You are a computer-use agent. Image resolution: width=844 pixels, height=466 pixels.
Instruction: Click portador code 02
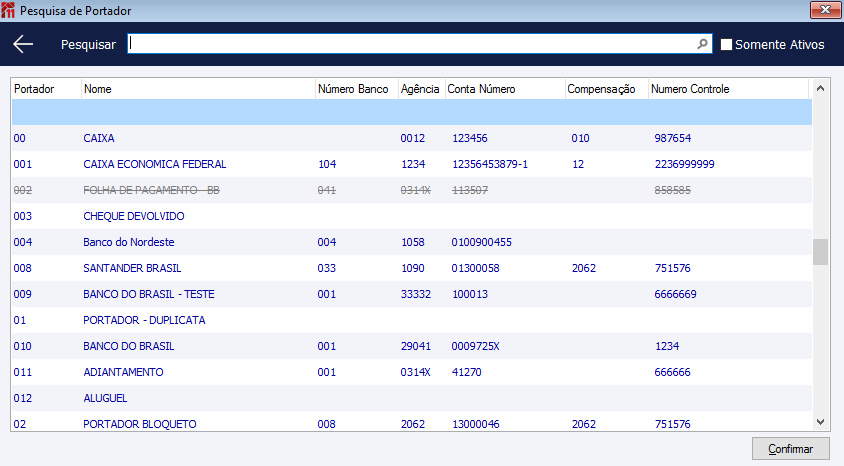point(19,424)
